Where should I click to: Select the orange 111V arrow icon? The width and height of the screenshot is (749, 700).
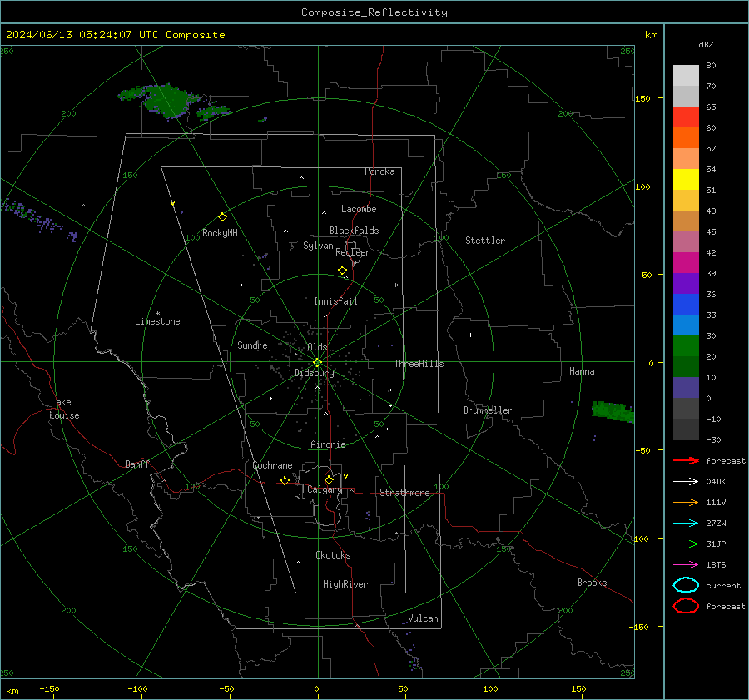[x=686, y=502]
